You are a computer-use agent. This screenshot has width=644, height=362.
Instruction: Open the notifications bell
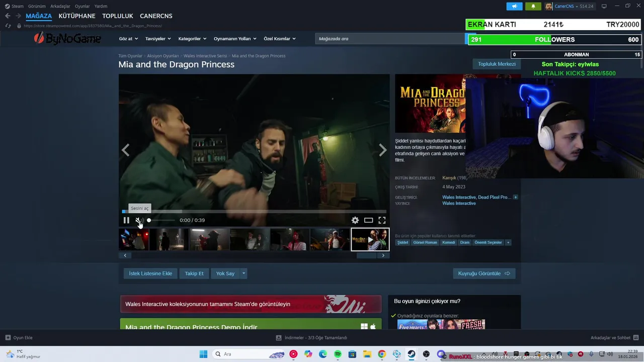point(533,6)
